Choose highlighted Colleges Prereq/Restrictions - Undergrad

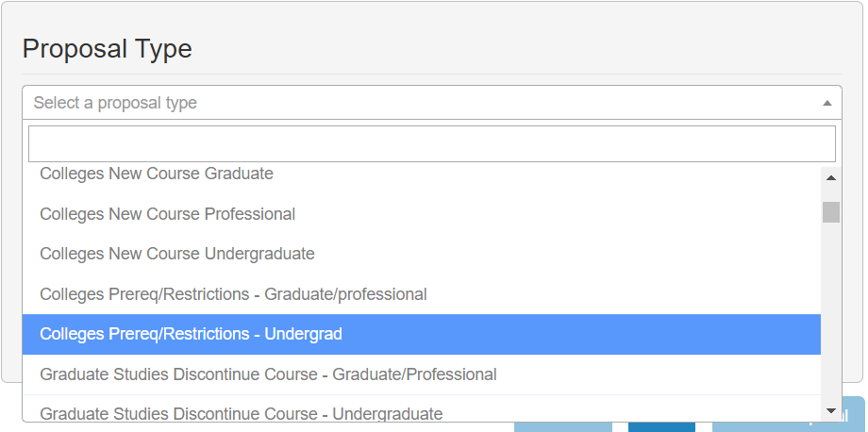(191, 334)
